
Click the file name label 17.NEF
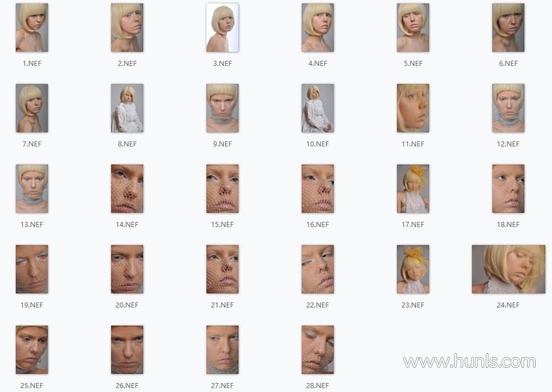(413, 224)
